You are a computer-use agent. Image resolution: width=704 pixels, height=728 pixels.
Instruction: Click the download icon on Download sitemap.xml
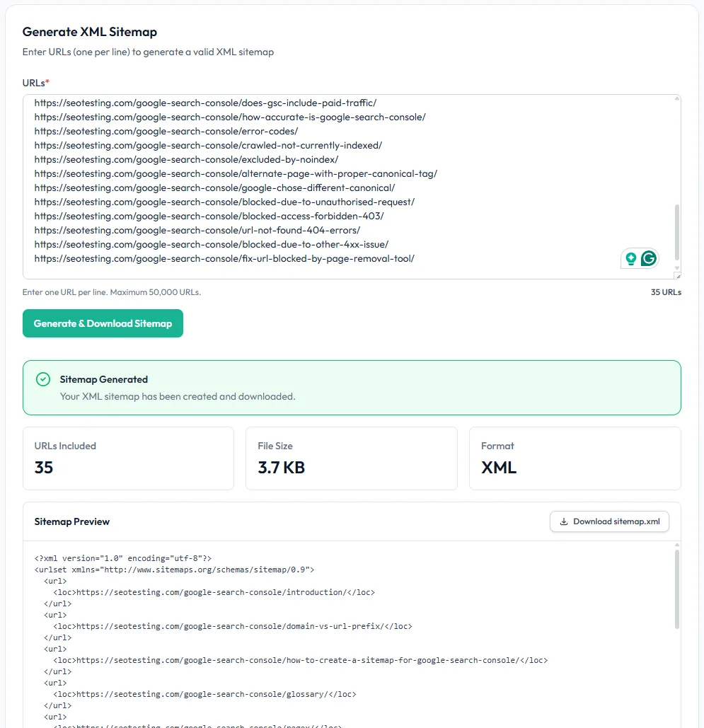click(562, 521)
